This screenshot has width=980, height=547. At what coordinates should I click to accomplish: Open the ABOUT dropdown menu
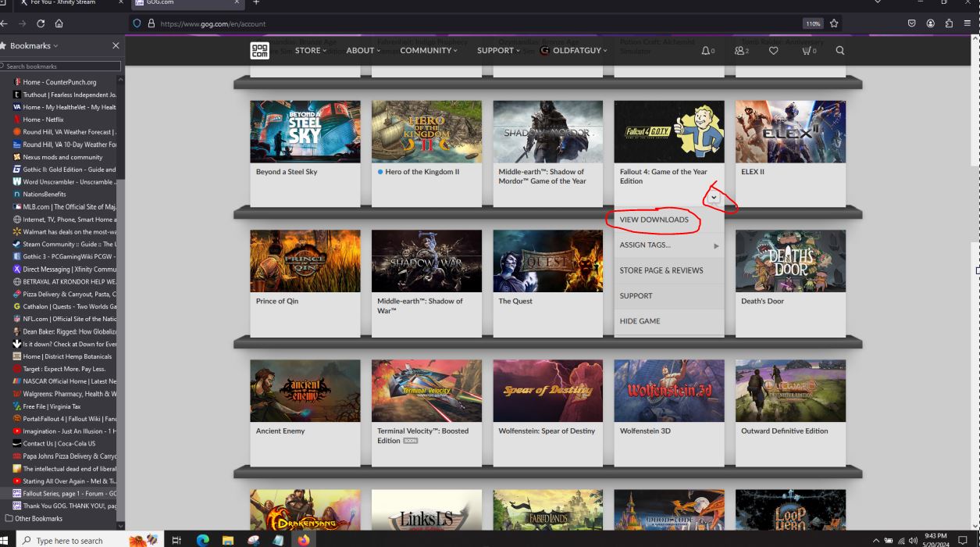point(363,51)
